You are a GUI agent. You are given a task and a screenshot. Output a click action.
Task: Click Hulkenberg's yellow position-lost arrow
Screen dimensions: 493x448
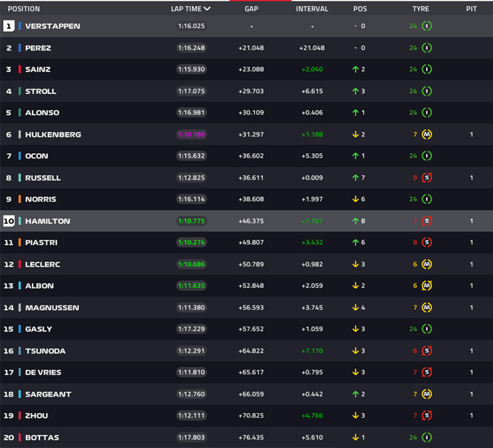(355, 134)
